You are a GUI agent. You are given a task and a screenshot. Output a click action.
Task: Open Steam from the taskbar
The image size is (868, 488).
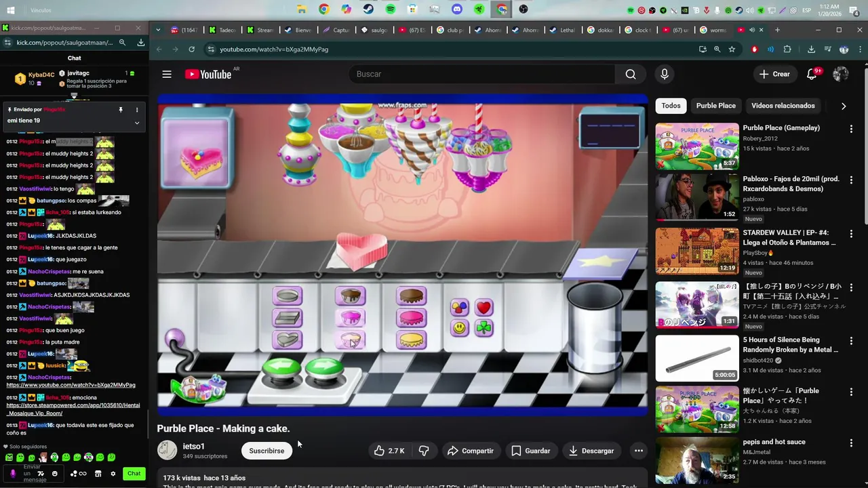click(x=368, y=9)
